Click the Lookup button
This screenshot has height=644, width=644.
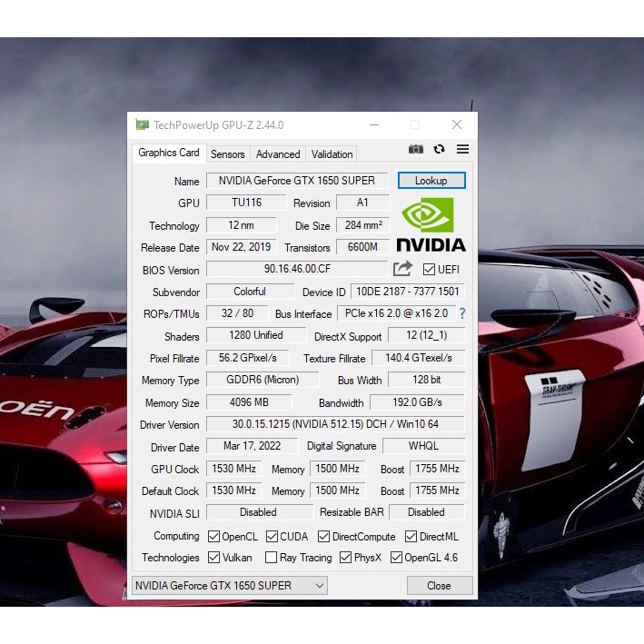pyautogui.click(x=431, y=181)
